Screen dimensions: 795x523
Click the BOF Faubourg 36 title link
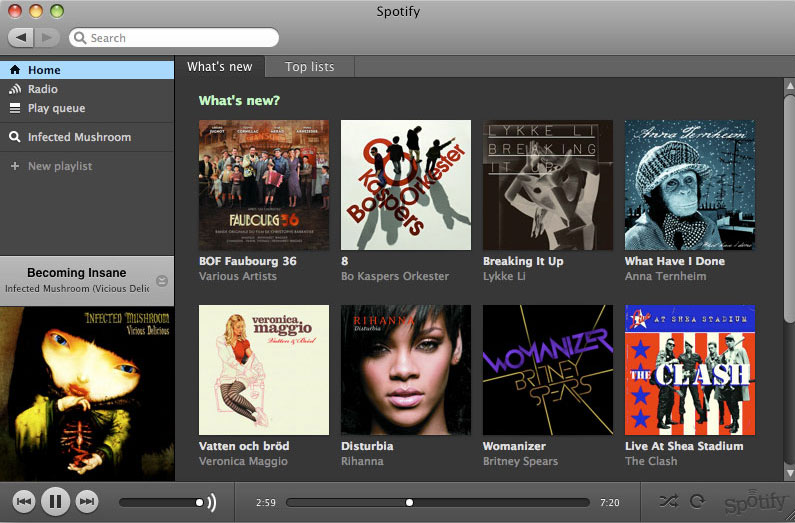247,261
